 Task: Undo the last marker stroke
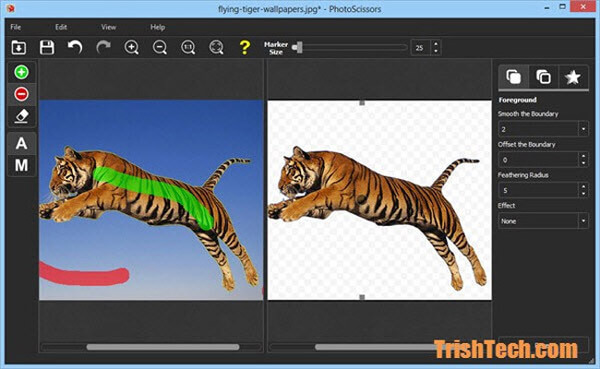[75, 47]
